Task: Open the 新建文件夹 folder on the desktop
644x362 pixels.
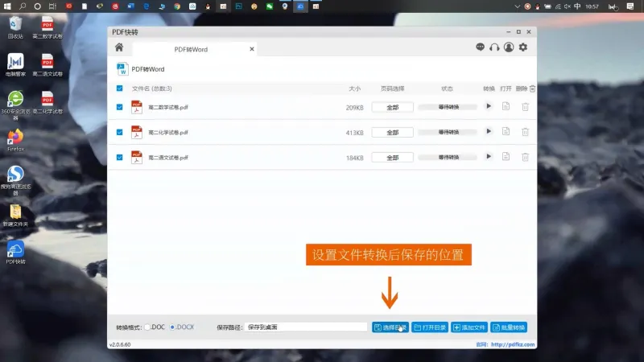Action: (15, 215)
